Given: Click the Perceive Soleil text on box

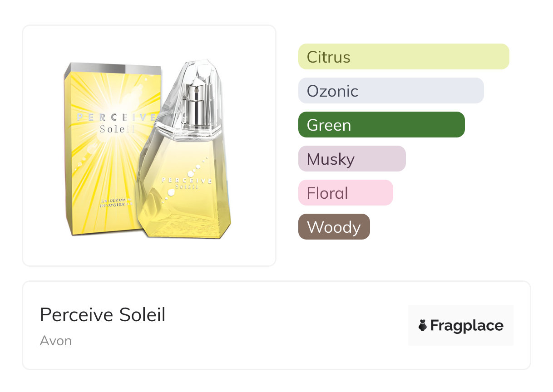Looking at the screenshot, I should coord(116,122).
